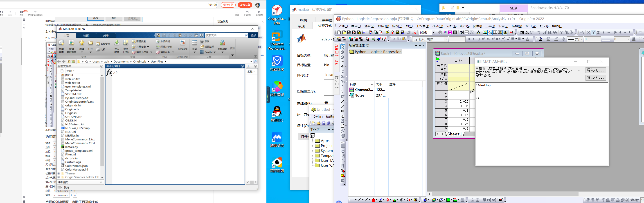This screenshot has width=644, height=203.
Task: Select the 终端 tab in properties dialog
Action: [x=304, y=20]
